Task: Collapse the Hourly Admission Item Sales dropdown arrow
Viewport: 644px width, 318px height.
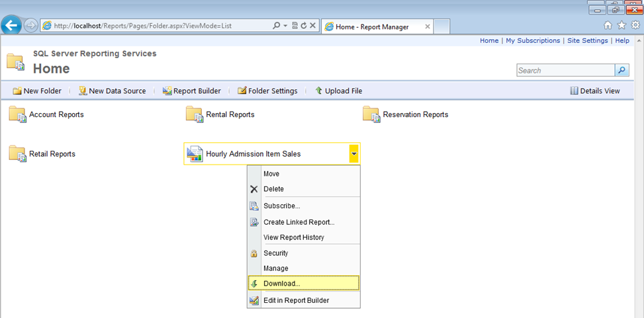Action: pos(354,154)
